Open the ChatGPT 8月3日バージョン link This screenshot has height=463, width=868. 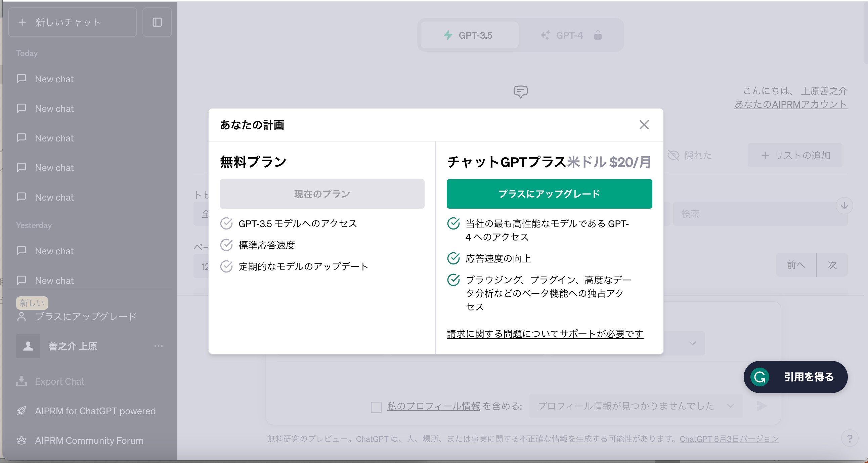729,439
